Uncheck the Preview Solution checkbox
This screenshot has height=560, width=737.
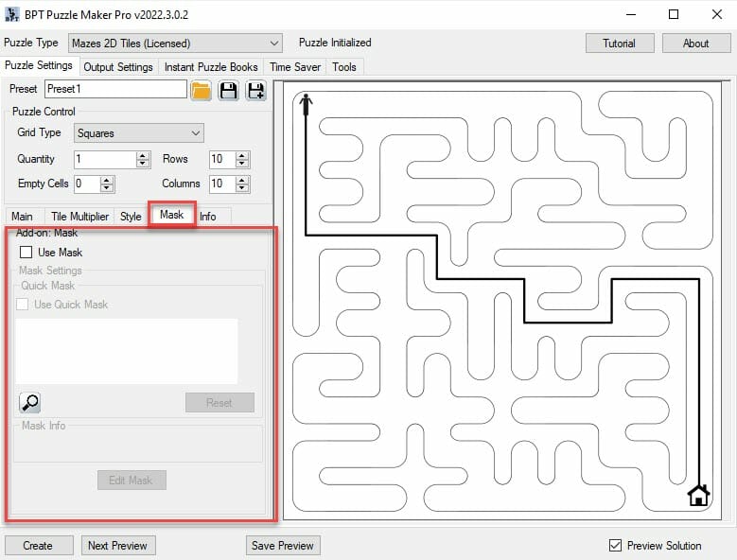pos(615,545)
